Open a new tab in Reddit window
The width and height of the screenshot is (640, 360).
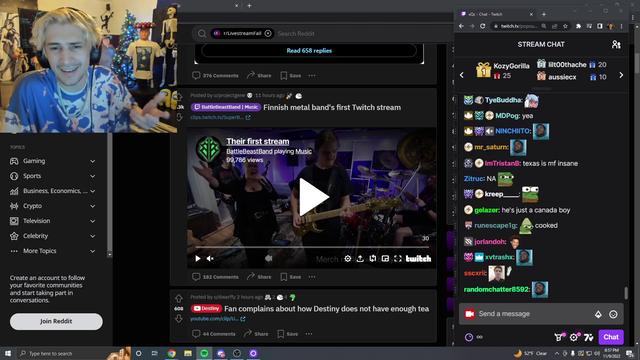point(249,6)
